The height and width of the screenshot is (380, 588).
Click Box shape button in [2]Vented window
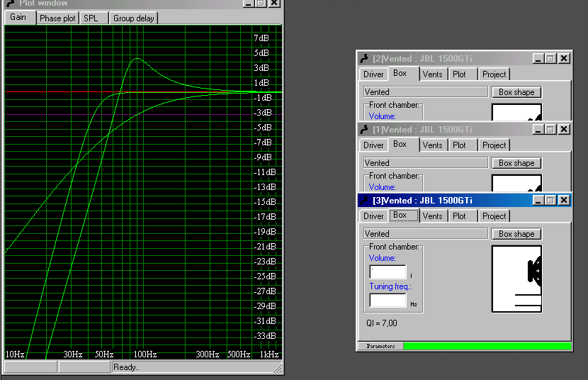(x=516, y=92)
